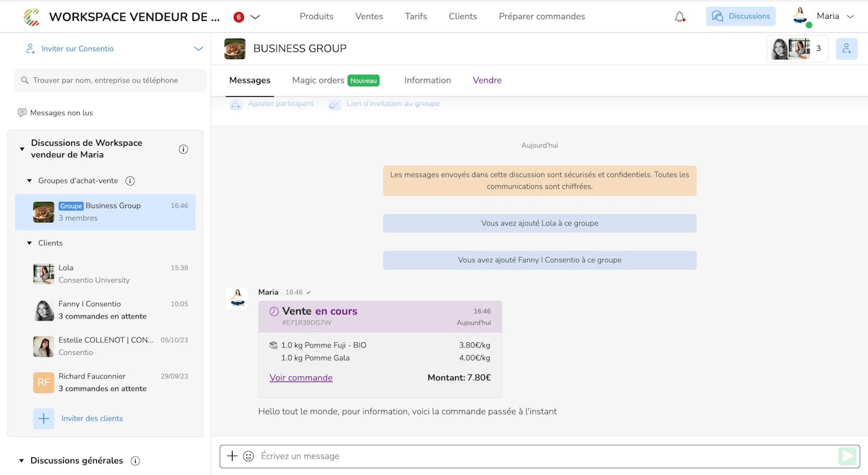The height and width of the screenshot is (475, 868).
Task: Expand the Inviter sur Consentio dropdown
Action: click(x=198, y=49)
